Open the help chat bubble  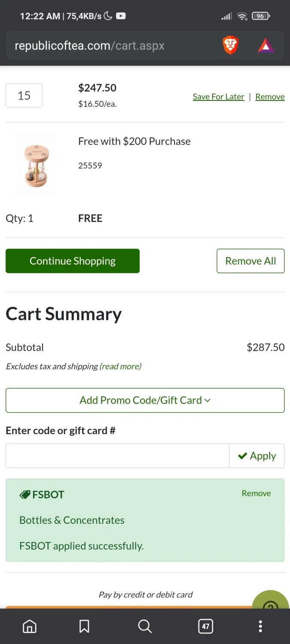(x=271, y=601)
